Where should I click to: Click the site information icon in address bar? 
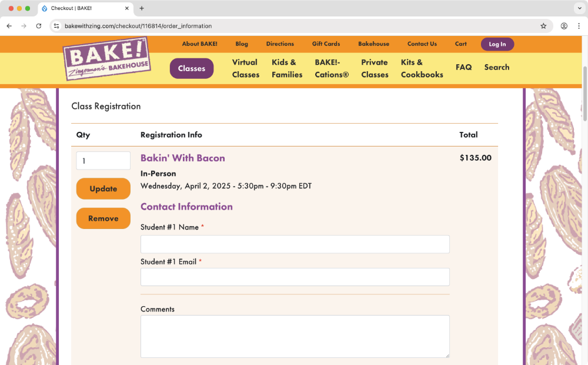[56, 26]
